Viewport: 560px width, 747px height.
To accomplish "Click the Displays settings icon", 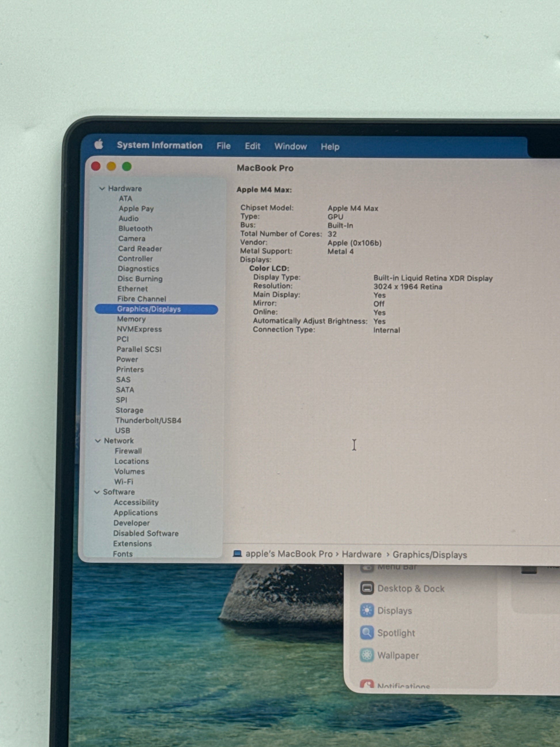I will coord(367,610).
